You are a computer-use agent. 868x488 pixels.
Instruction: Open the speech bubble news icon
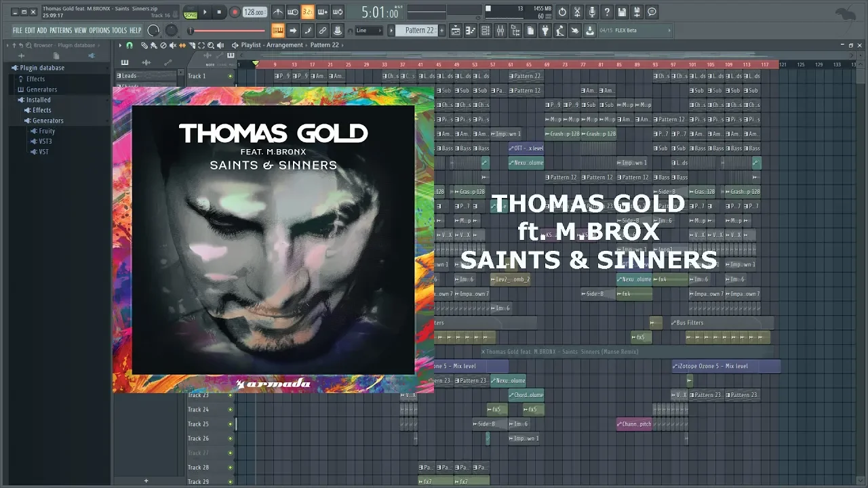tap(651, 12)
